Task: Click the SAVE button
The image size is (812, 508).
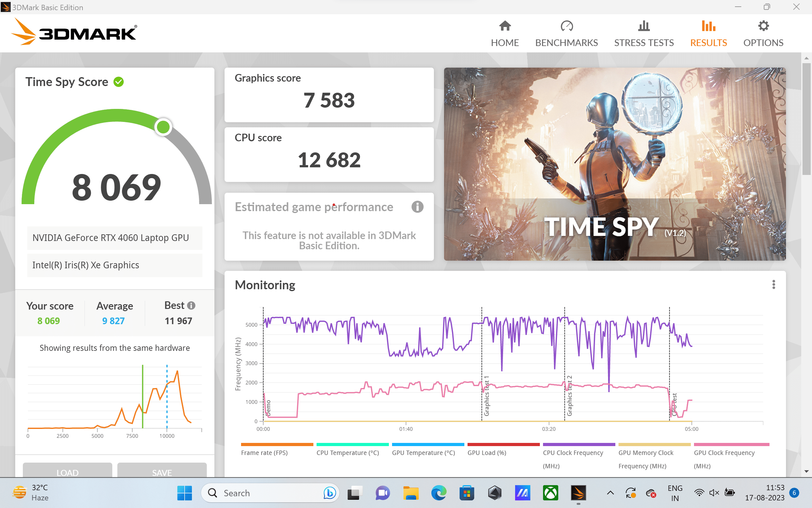Action: 162,470
